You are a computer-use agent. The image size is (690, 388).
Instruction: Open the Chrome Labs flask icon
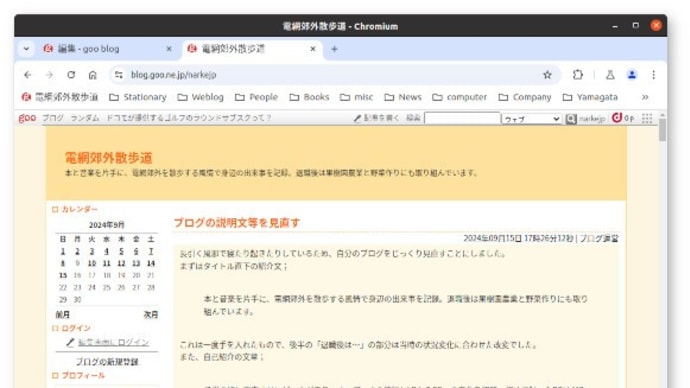coord(610,75)
